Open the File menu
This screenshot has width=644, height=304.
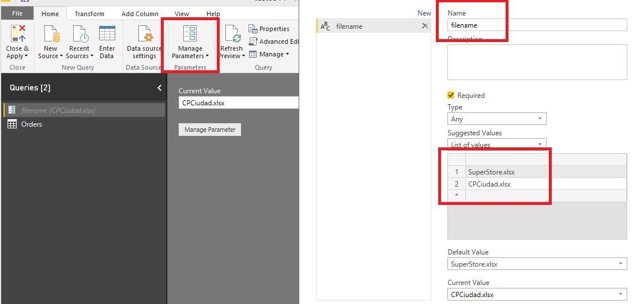click(17, 14)
